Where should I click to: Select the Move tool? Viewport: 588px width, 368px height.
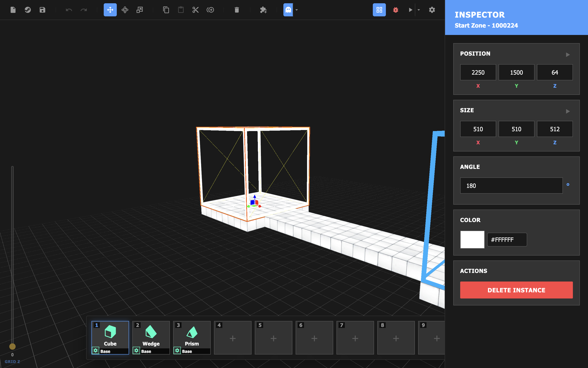click(110, 10)
